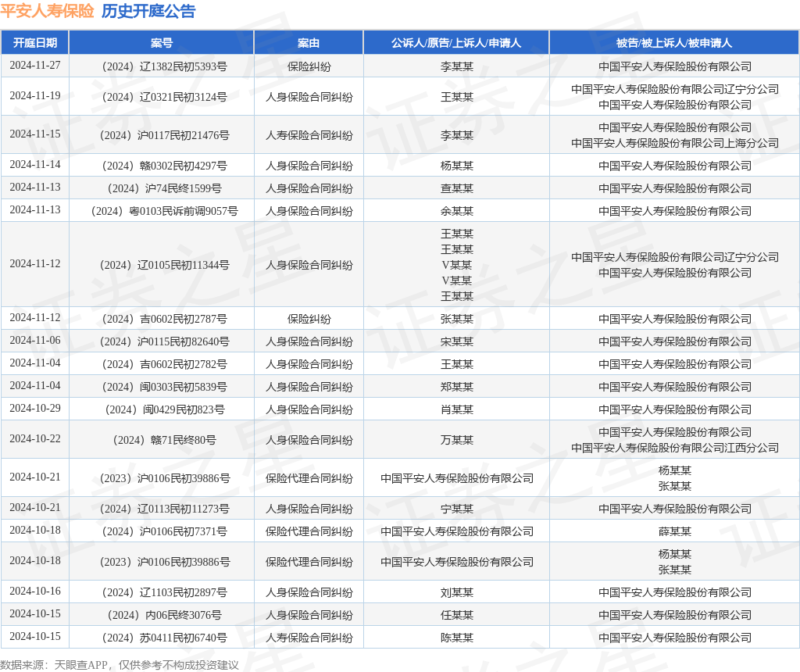Click plaintiff 宁某某
The width and height of the screenshot is (800, 672).
(456, 509)
